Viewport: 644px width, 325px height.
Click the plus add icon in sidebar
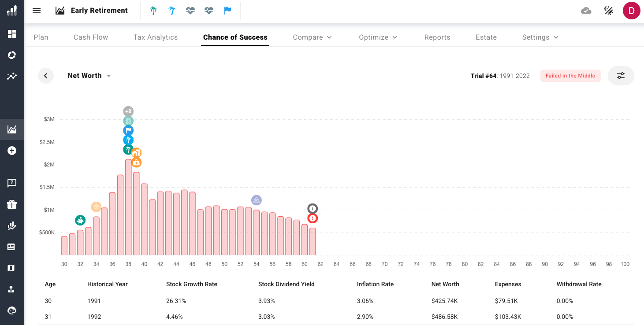(12, 151)
